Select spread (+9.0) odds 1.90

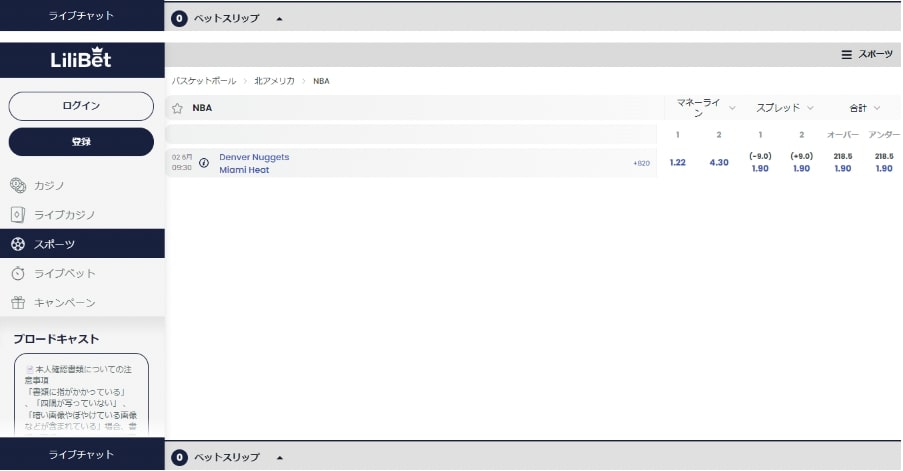802,163
